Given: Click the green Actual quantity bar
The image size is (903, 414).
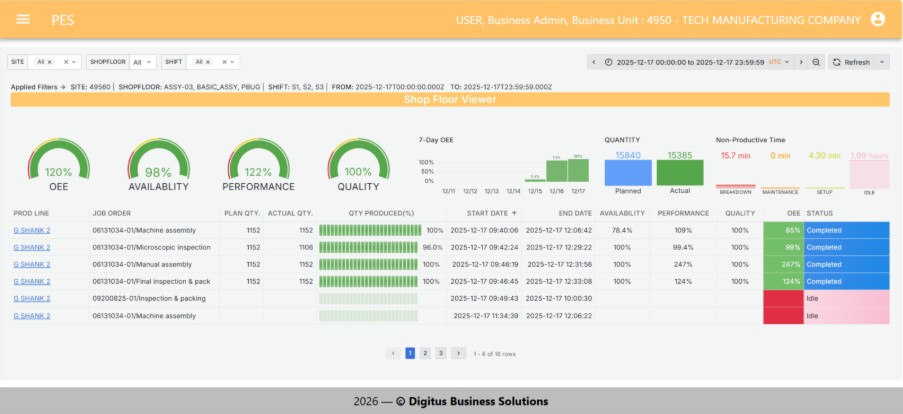Looking at the screenshot, I should click(x=680, y=173).
